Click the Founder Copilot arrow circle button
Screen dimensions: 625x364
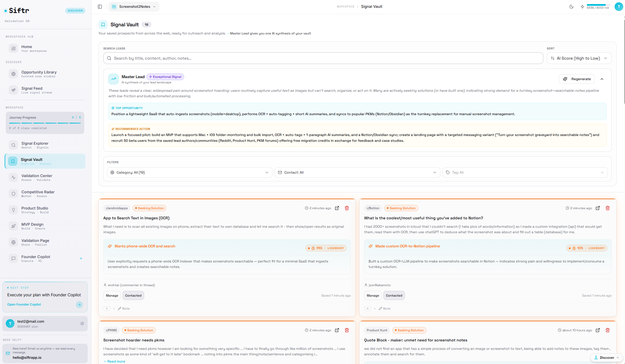click(x=79, y=304)
